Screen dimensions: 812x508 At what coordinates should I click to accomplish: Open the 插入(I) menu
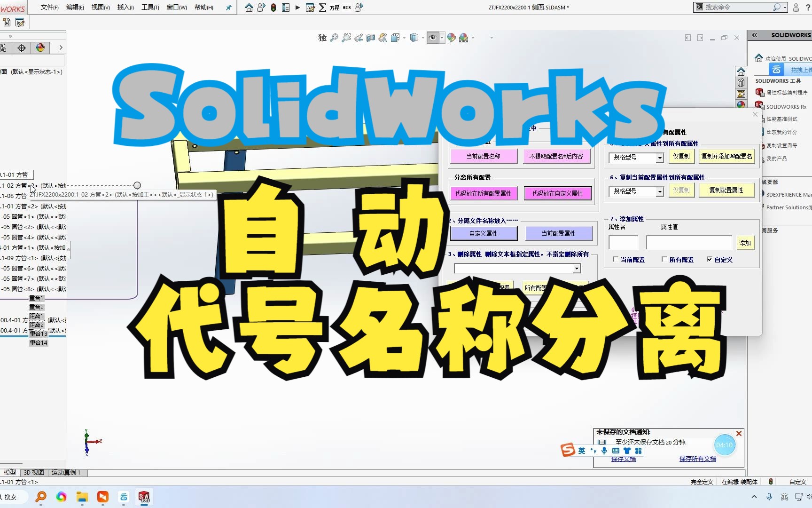coord(125,8)
